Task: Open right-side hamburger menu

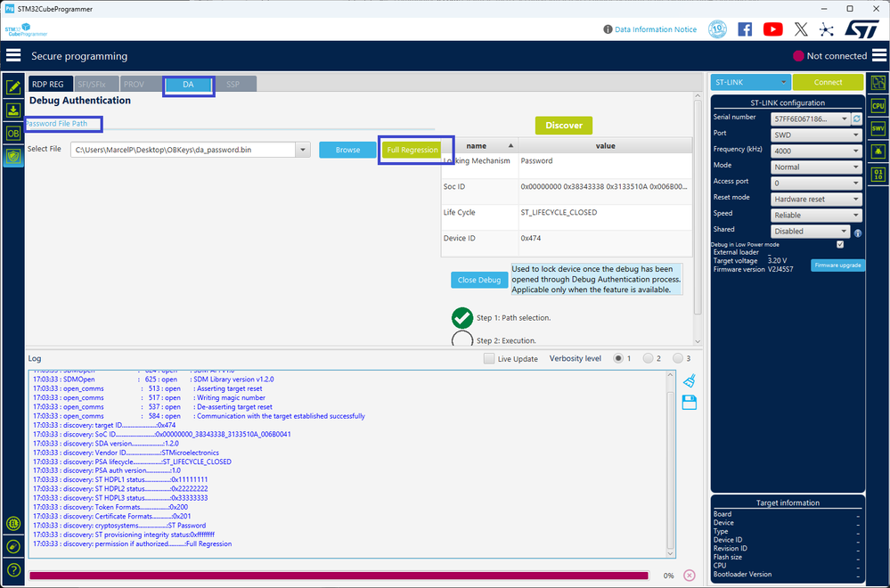Action: tap(879, 55)
